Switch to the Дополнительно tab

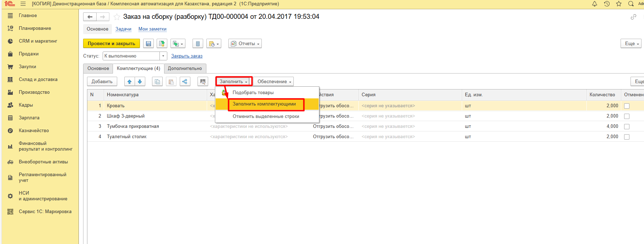(x=185, y=69)
